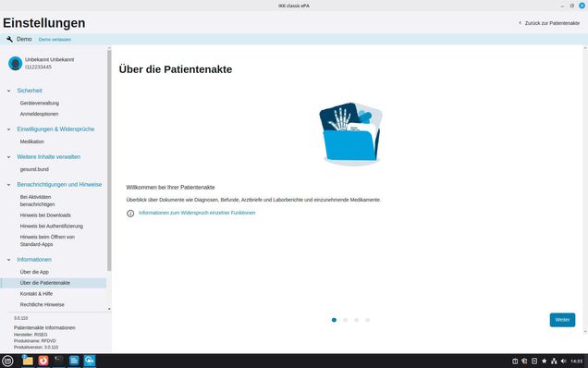Click the Weitere Inhalte verwalten heading
Image resolution: width=588 pixels, height=368 pixels.
click(48, 157)
